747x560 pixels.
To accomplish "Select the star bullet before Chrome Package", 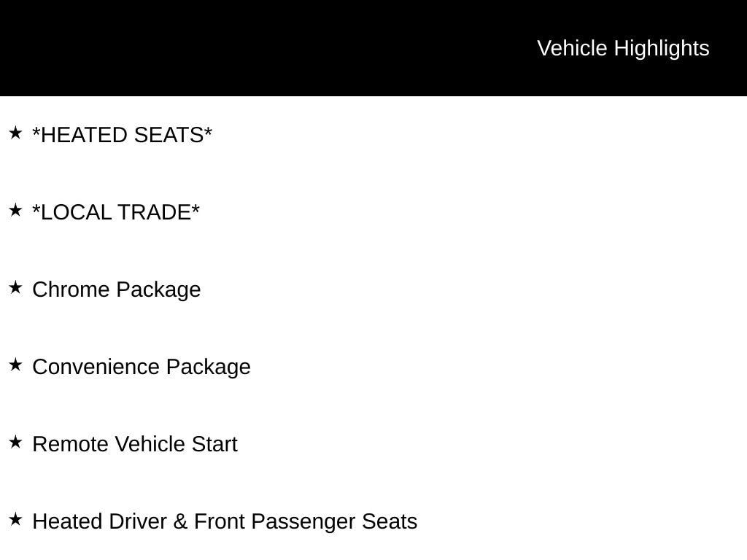I will click(x=15, y=288).
